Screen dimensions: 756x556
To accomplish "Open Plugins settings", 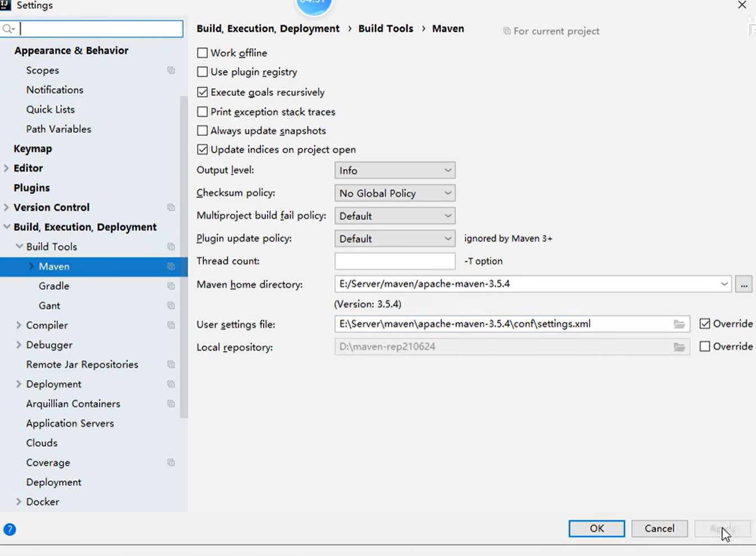I will point(31,188).
